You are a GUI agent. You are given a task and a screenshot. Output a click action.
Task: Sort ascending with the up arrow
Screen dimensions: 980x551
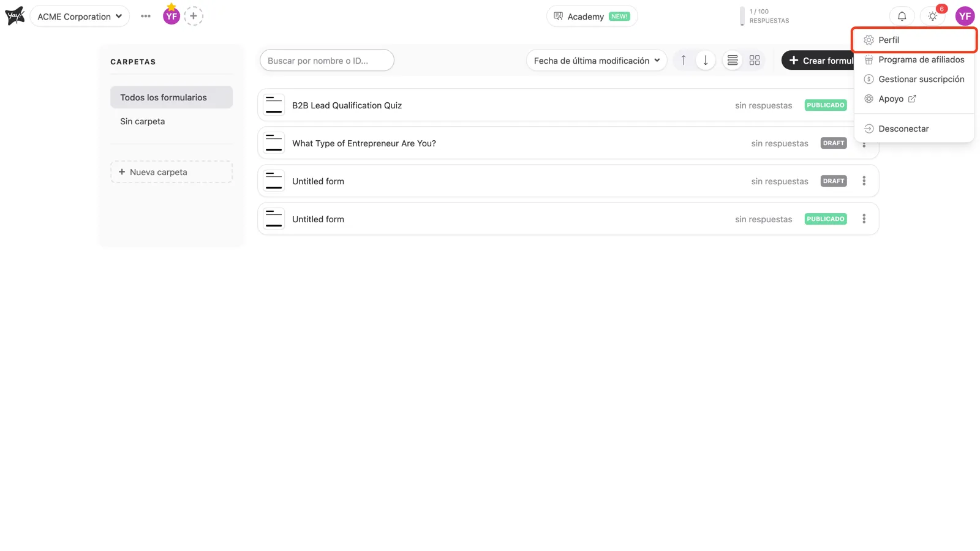(684, 60)
